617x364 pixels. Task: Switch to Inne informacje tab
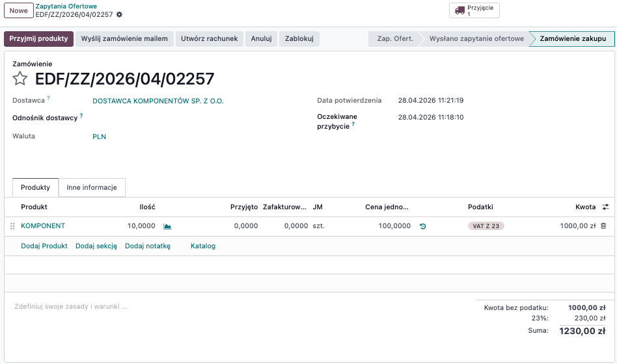click(92, 187)
